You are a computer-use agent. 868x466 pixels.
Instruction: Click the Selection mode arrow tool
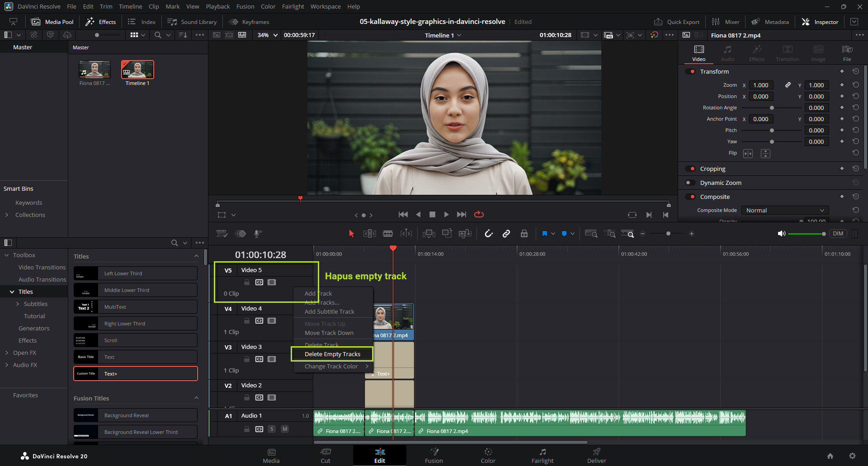(351, 234)
